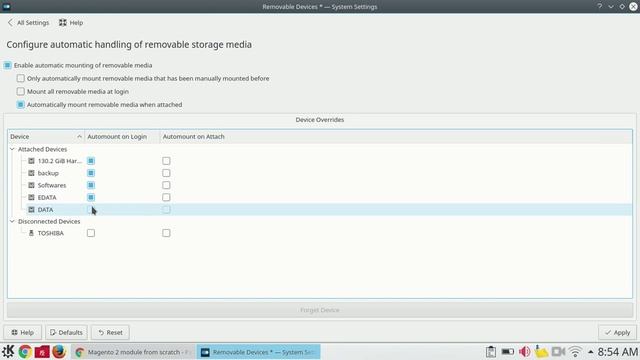
Task: Open the clipboard tray icon
Action: (491, 352)
